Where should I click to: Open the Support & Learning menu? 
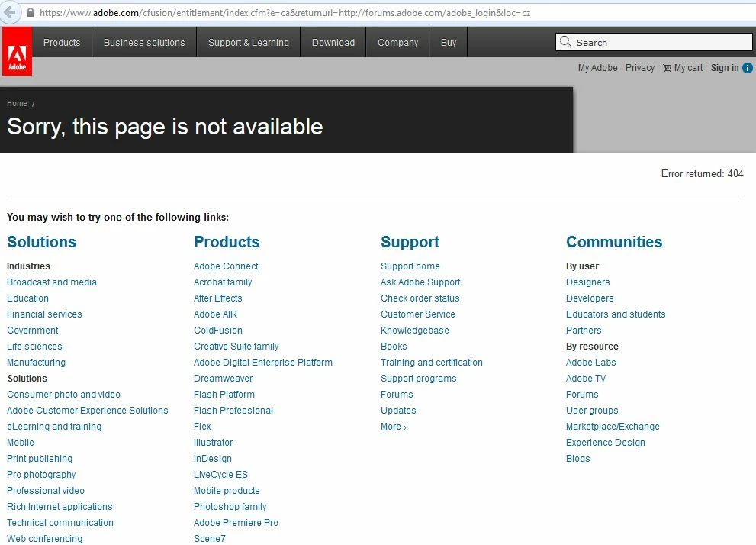[248, 43]
